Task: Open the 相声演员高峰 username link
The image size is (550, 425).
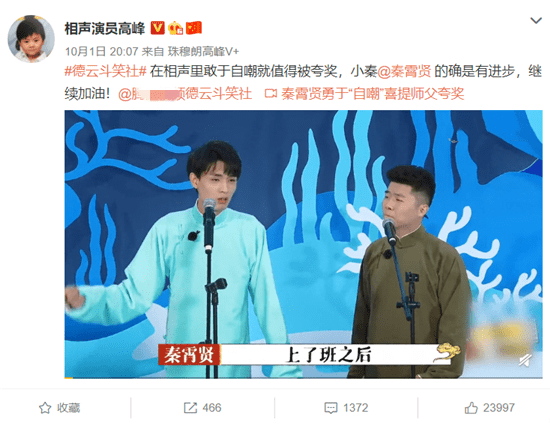Action: click(105, 28)
